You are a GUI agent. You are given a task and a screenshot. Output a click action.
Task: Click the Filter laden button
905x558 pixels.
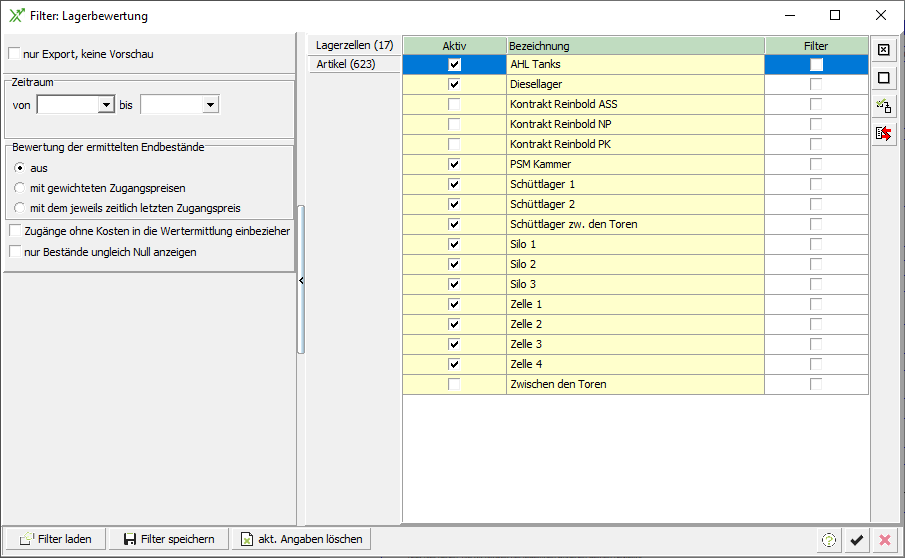(56, 539)
